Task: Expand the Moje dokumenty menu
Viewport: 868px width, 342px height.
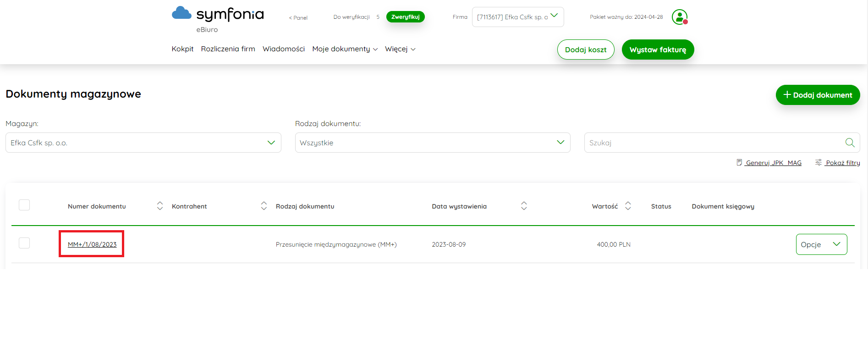Action: (345, 49)
